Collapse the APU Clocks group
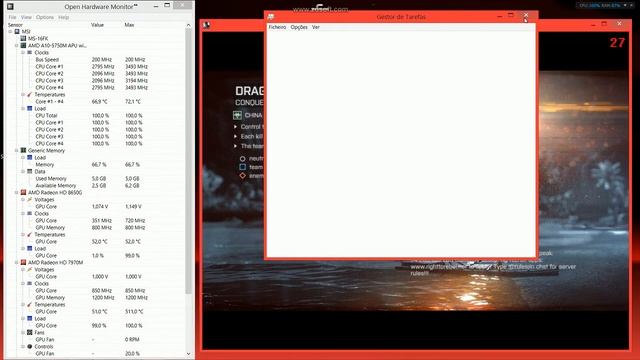 point(23,52)
